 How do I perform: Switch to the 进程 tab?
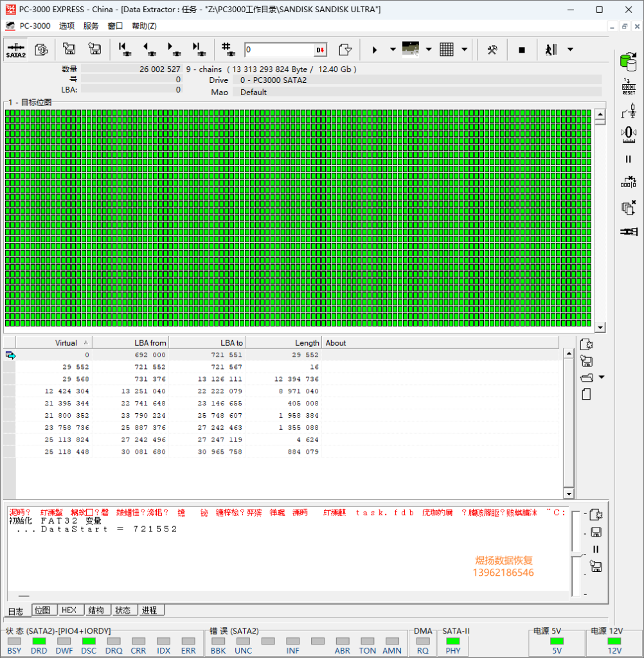[x=150, y=610]
